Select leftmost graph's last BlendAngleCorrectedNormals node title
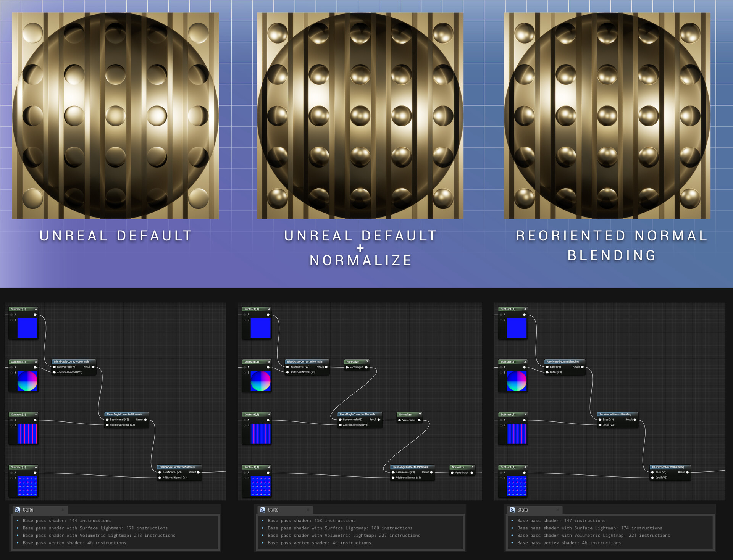 177,467
